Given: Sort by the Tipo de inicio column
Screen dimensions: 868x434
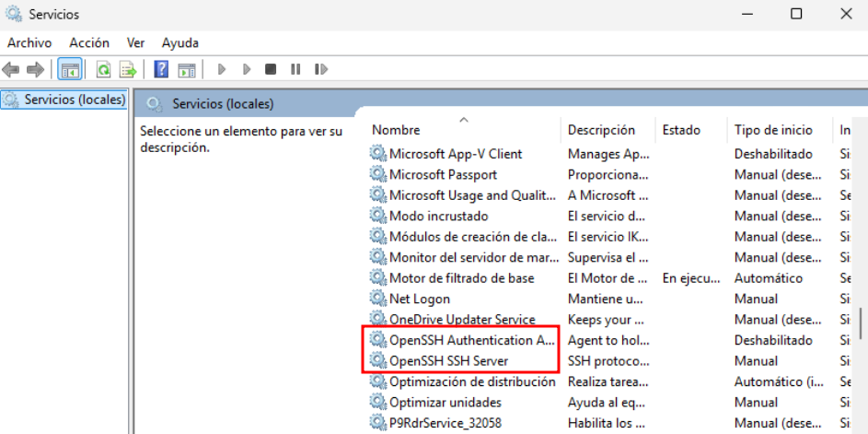Looking at the screenshot, I should (773, 130).
